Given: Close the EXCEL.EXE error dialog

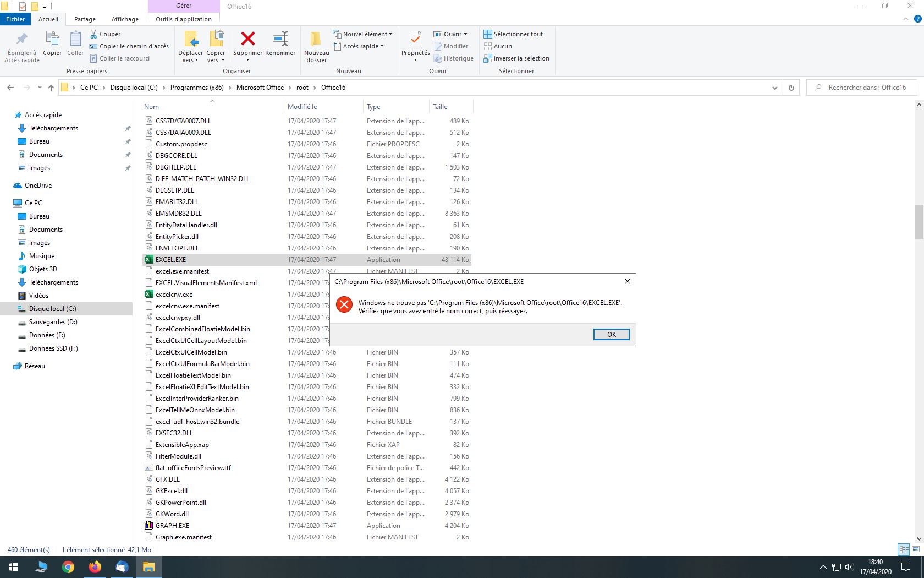Looking at the screenshot, I should (x=627, y=281).
